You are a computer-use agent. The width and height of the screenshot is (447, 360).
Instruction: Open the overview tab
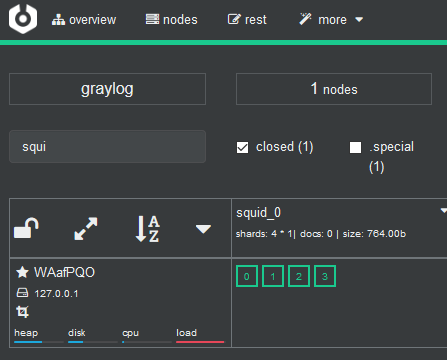point(84,20)
